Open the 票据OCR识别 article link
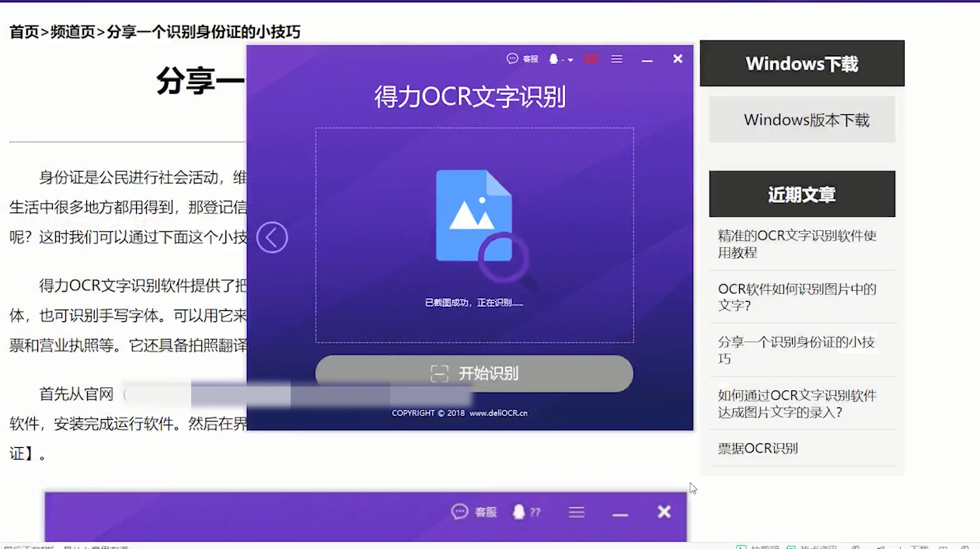980x549 pixels. (x=758, y=448)
